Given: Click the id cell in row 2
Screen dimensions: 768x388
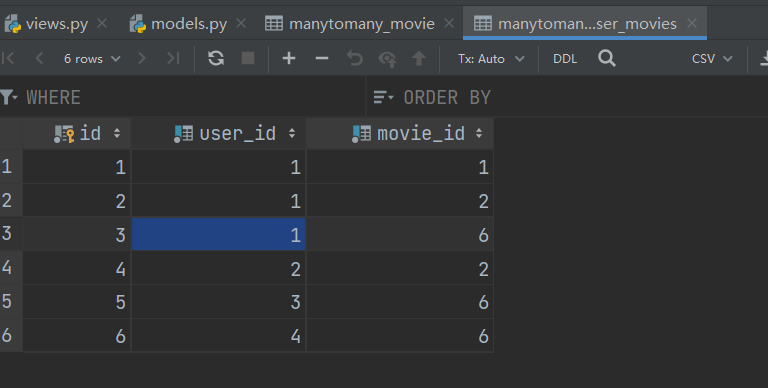Looking at the screenshot, I should 77,200.
